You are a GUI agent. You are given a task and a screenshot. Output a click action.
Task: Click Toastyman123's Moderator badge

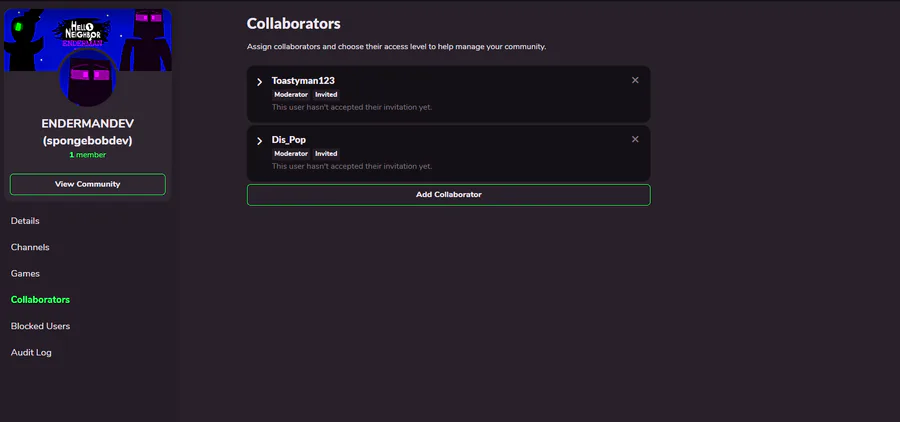coord(291,94)
